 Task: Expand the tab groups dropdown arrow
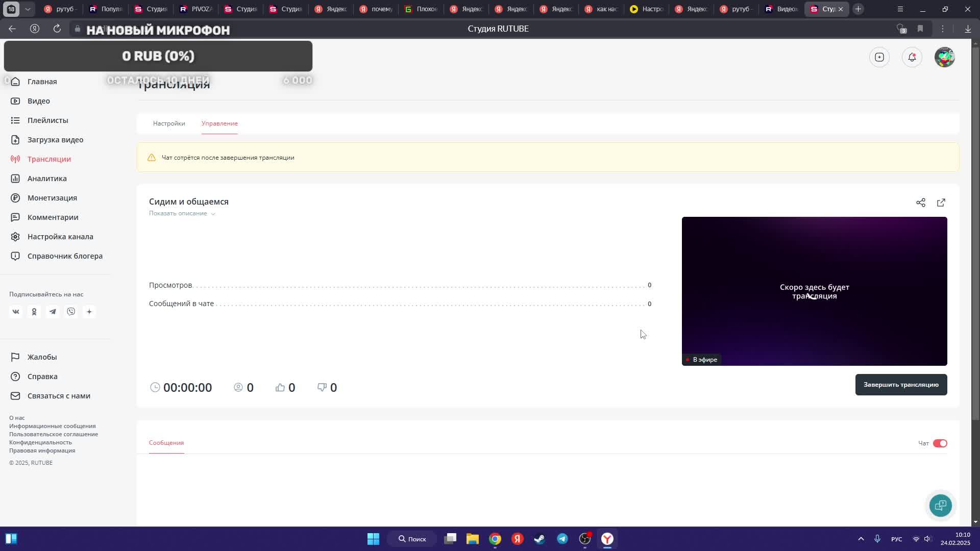28,9
